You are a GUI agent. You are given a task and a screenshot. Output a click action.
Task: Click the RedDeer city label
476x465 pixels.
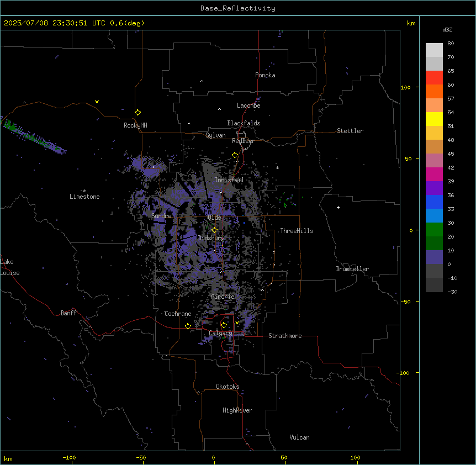tap(243, 141)
